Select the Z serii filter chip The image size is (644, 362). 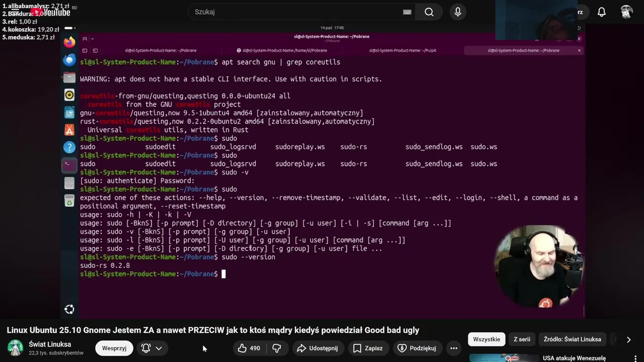coord(522,339)
